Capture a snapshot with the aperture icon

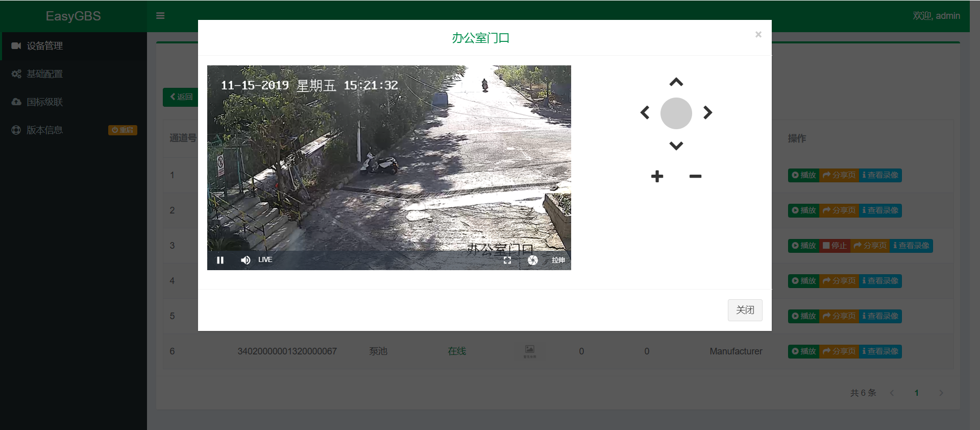pos(533,260)
